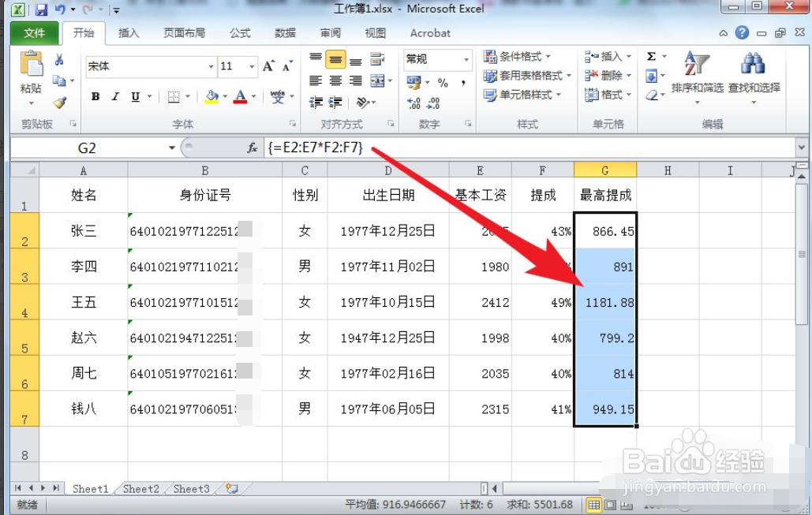Toggle italic formatting
Image resolution: width=812 pixels, height=515 pixels.
pyautogui.click(x=113, y=96)
